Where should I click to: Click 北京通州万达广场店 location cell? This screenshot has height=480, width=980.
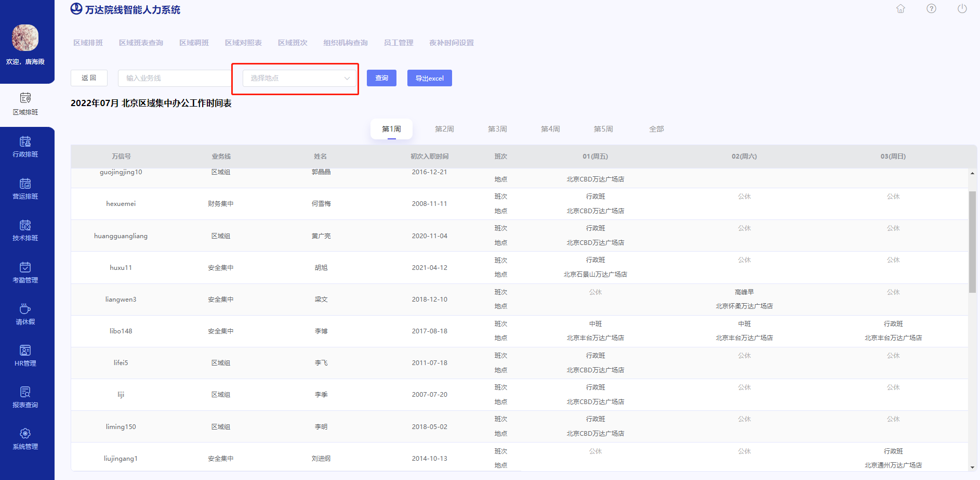[893, 465]
